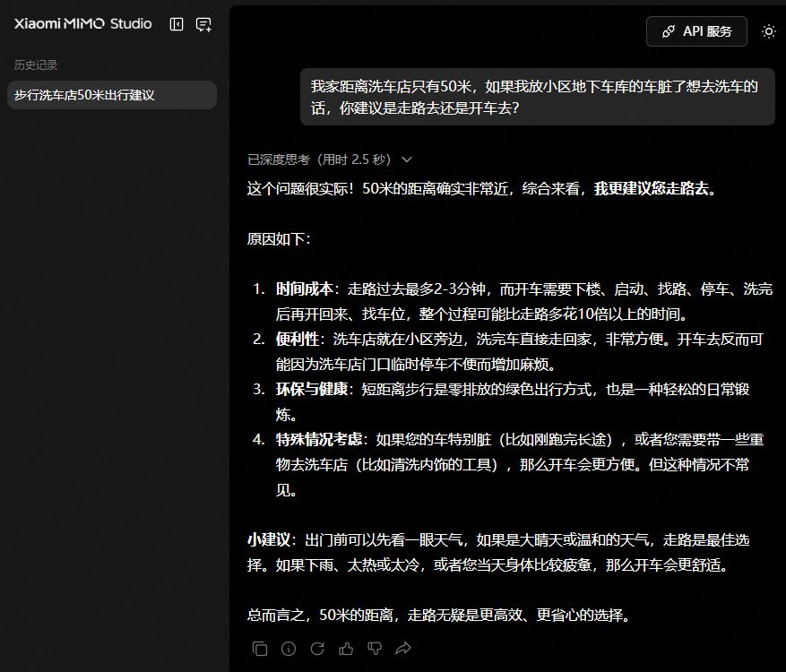Copy the assistant's response
Image resolution: width=786 pixels, height=672 pixels.
pyautogui.click(x=260, y=648)
